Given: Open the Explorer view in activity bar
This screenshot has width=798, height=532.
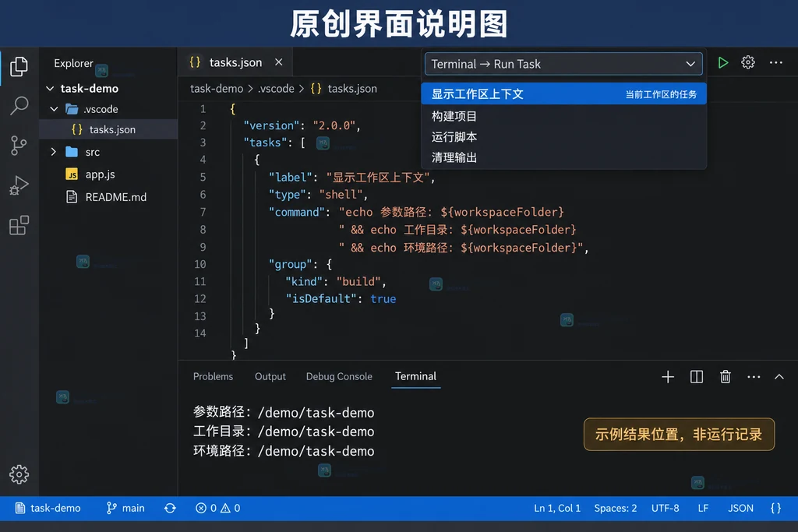Looking at the screenshot, I should 19,67.
